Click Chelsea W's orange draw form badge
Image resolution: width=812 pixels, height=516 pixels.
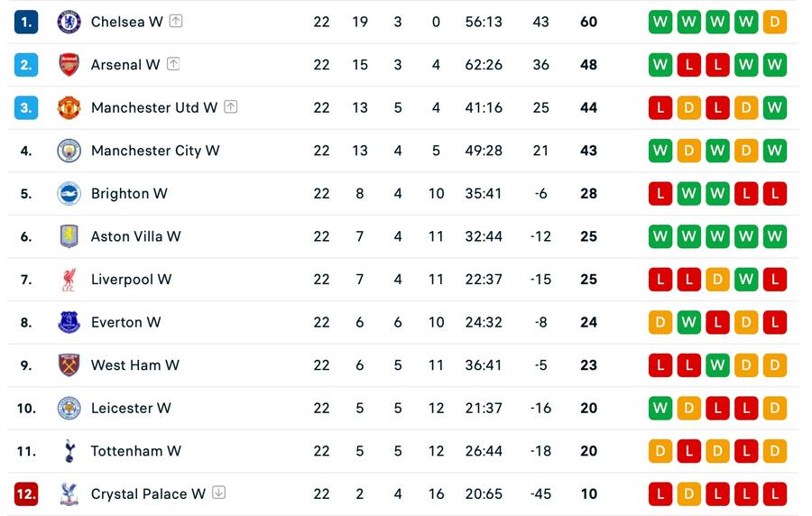pos(775,22)
